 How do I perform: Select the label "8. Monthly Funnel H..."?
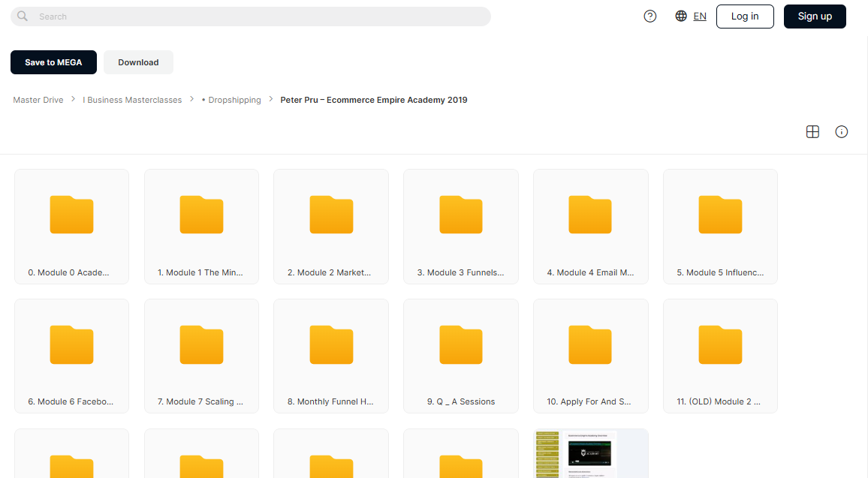pos(330,401)
